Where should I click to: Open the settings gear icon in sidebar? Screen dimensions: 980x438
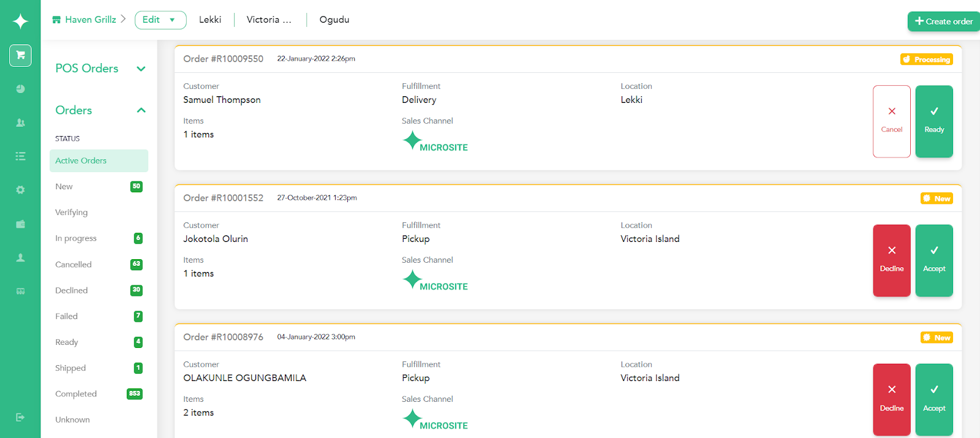(20, 190)
